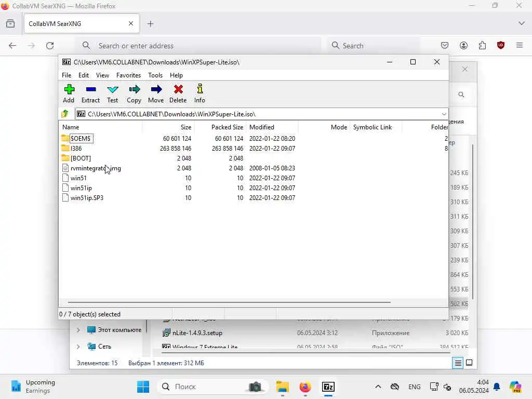Screen dimensions: 532x399
Task: Click the Windows Start button
Action: pyautogui.click(x=143, y=387)
